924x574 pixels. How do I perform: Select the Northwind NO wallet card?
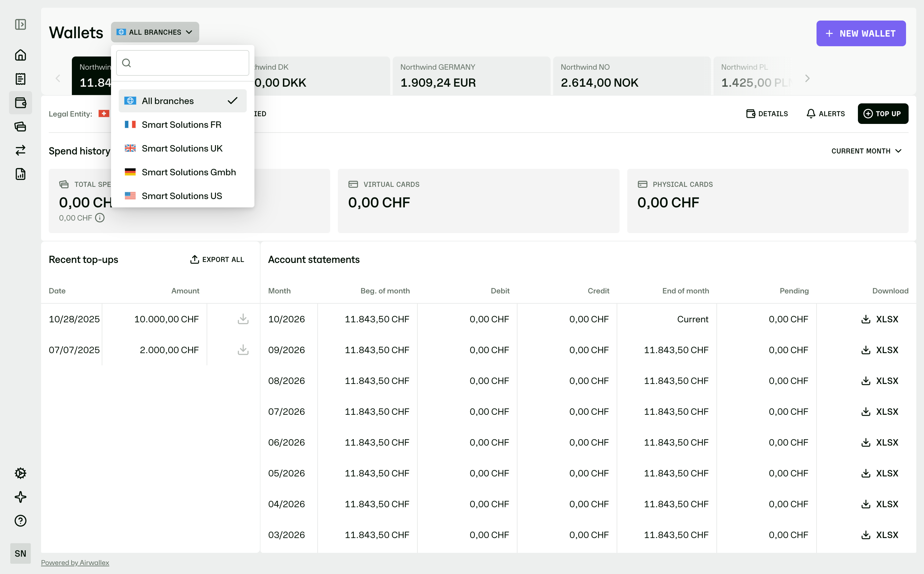click(x=631, y=76)
